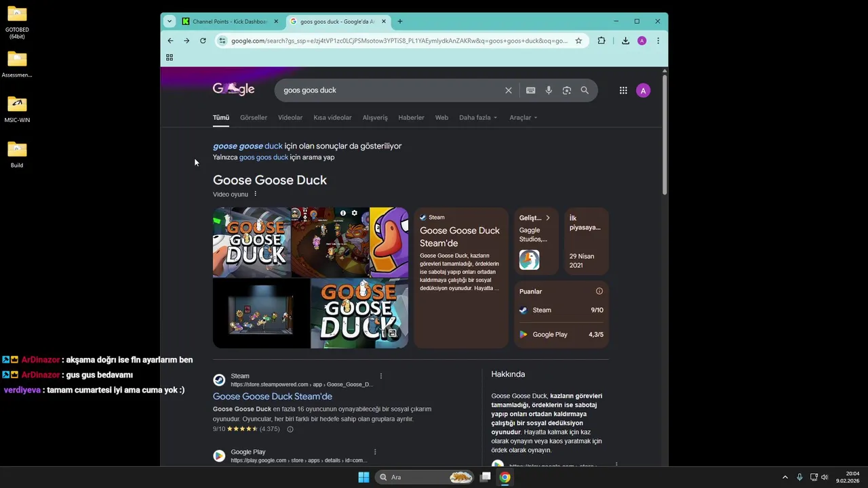Open the gameplay screenshot thumbnail with characters
The image size is (868, 488).
coord(330,242)
